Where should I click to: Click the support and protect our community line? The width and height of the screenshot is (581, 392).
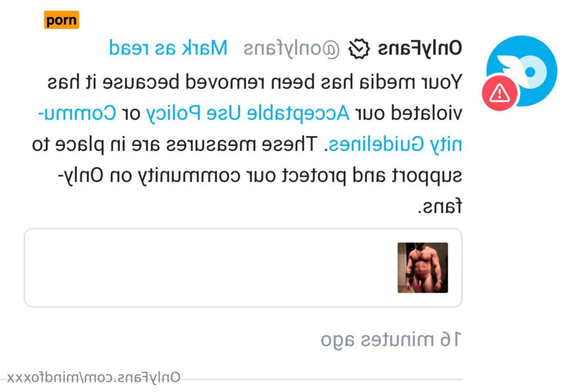(x=260, y=176)
